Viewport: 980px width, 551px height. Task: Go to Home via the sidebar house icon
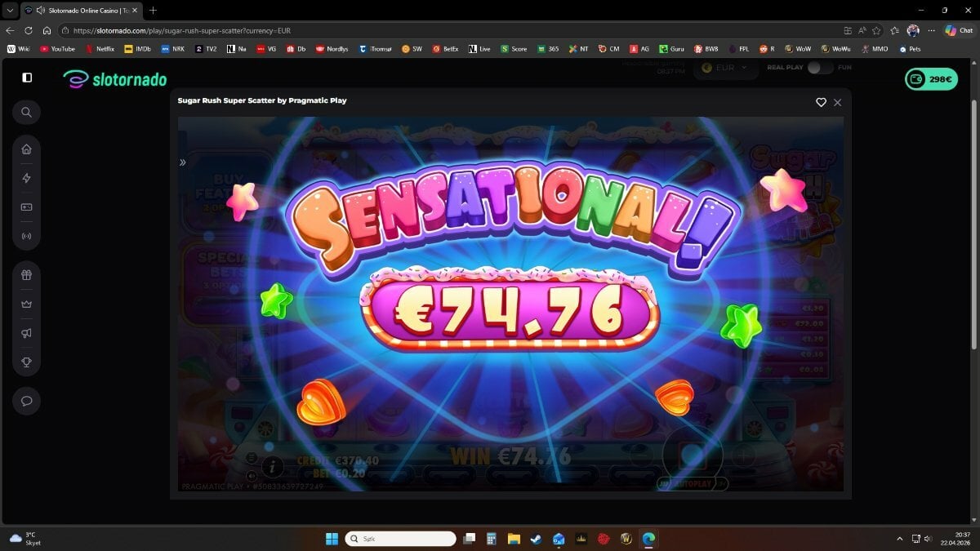tap(27, 149)
